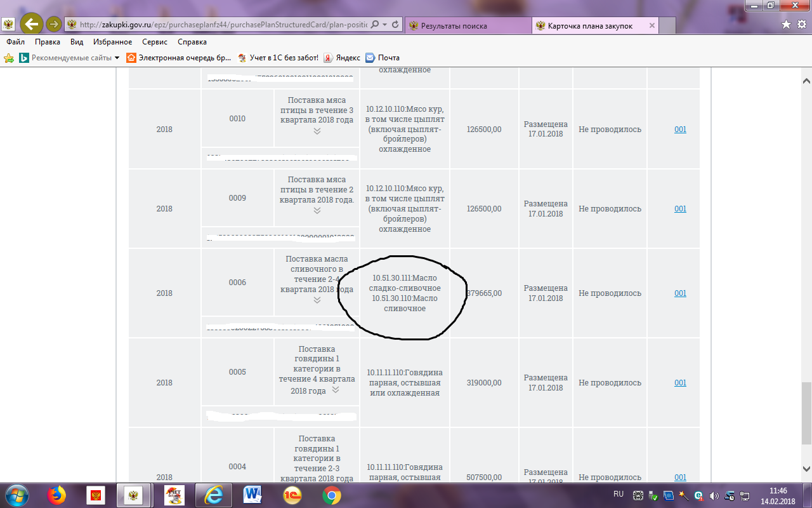Click the browser Back arrow button
The height and width of the screenshot is (508, 812).
coord(32,24)
